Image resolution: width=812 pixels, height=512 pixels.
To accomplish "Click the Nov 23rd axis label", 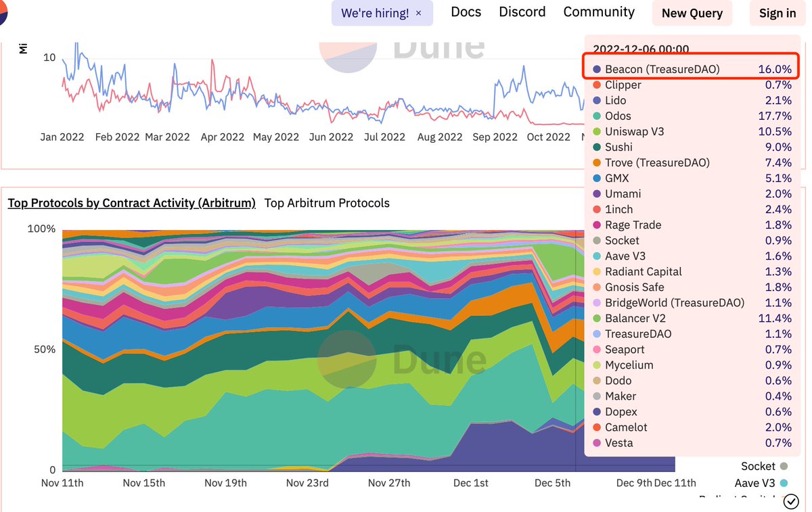I will (307, 483).
